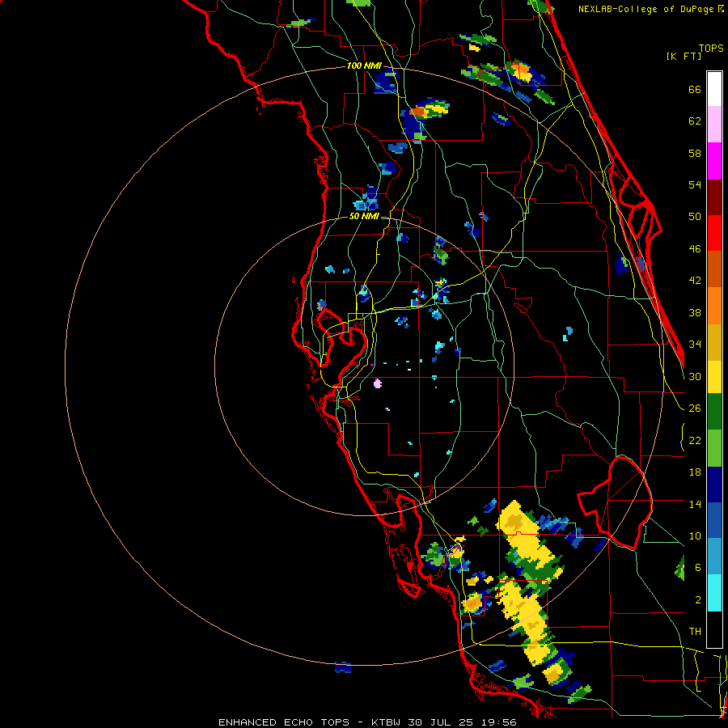
Task: Click the bright red legend color band
Action: (714, 233)
